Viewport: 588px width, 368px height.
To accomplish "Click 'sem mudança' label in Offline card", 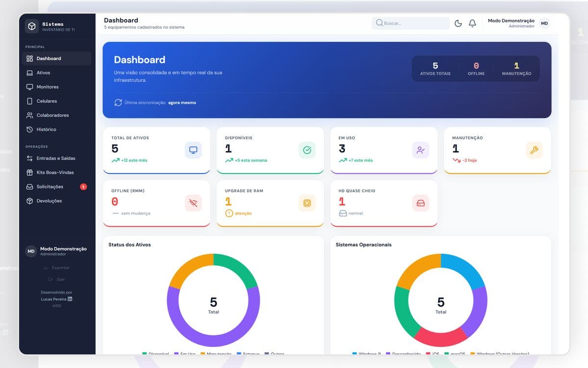I will point(136,213).
